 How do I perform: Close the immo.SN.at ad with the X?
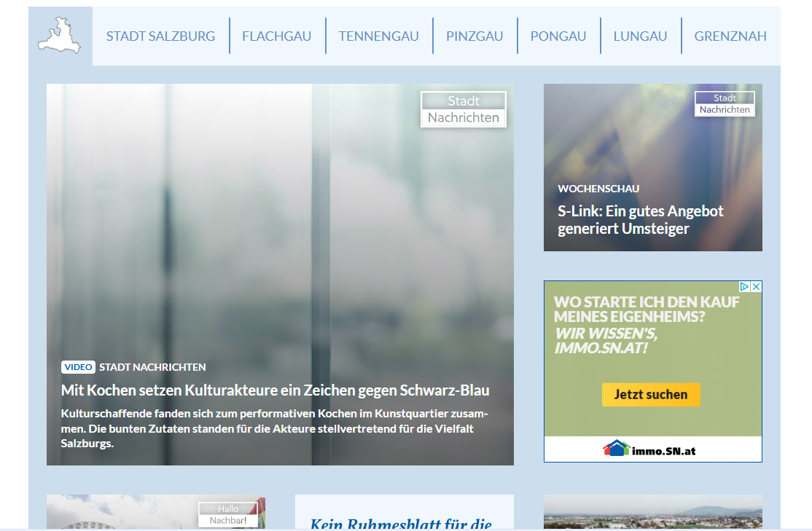coord(757,287)
